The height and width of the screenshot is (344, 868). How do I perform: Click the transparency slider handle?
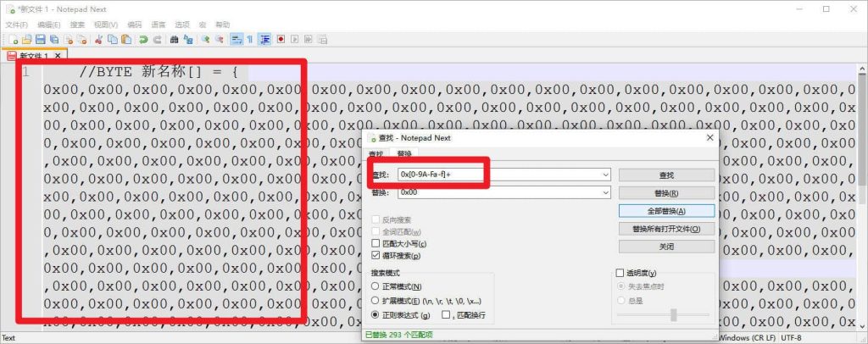coord(674,314)
